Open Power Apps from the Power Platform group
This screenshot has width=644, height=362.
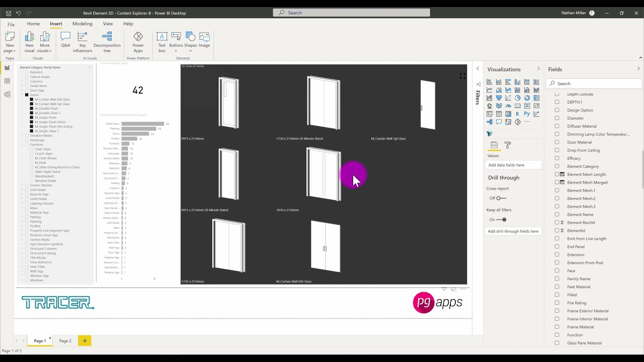click(138, 40)
